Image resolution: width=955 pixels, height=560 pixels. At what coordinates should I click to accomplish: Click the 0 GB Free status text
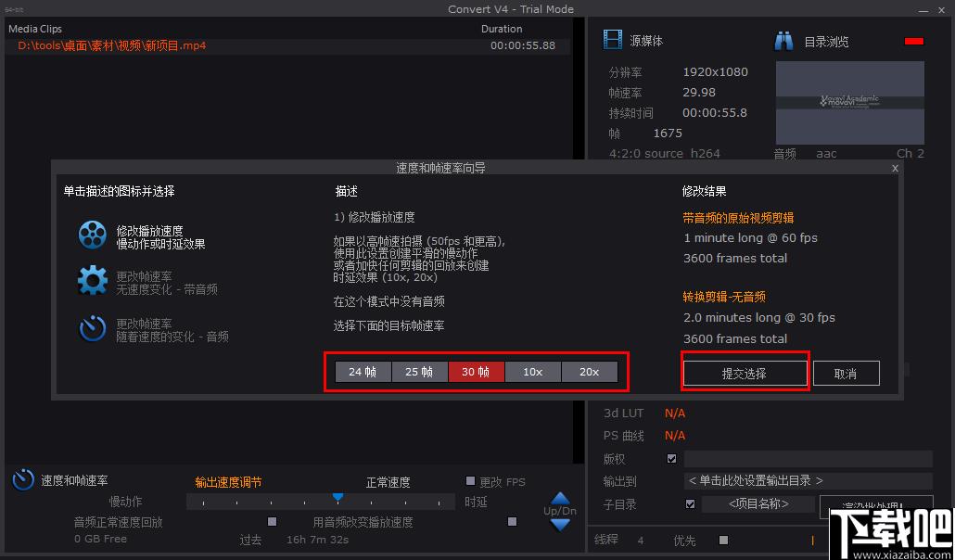coord(100,540)
